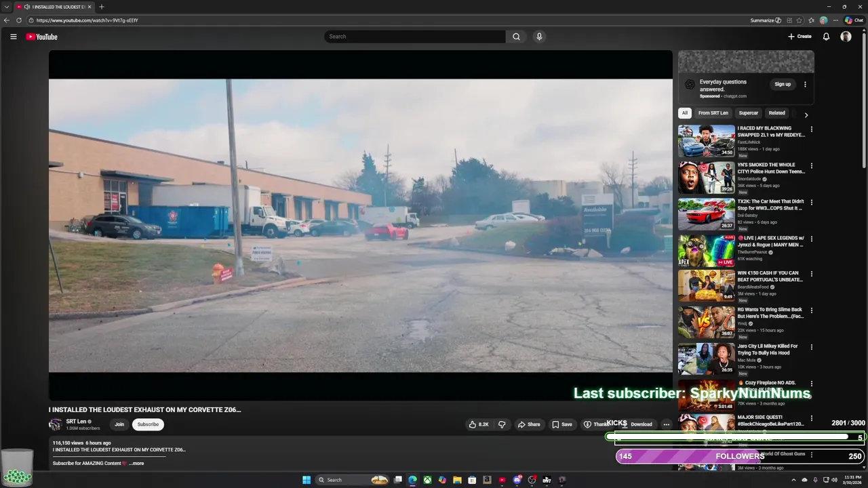
Task: Open the notifications bell
Action: 826,37
